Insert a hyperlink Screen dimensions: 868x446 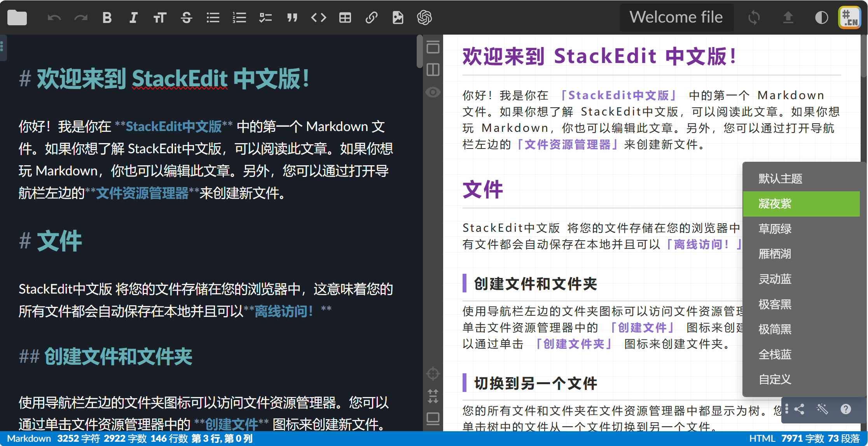tap(372, 17)
